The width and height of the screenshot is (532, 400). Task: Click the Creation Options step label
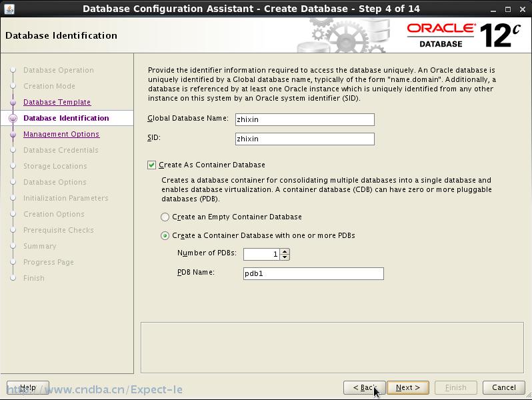[53, 214]
